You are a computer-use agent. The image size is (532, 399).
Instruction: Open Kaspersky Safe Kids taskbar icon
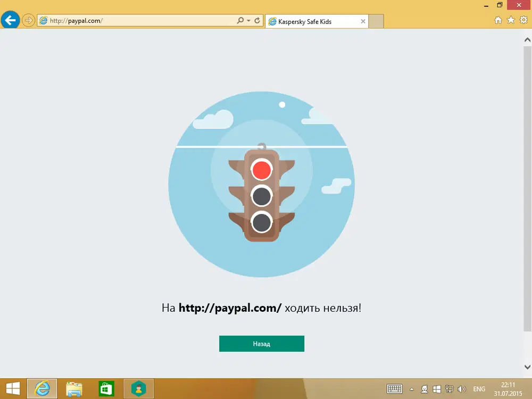pos(138,388)
